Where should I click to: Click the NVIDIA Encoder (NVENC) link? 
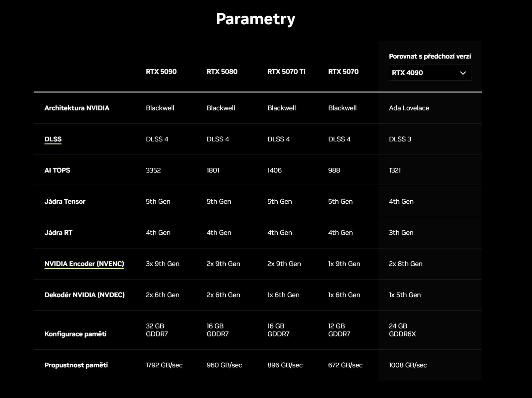(84, 263)
